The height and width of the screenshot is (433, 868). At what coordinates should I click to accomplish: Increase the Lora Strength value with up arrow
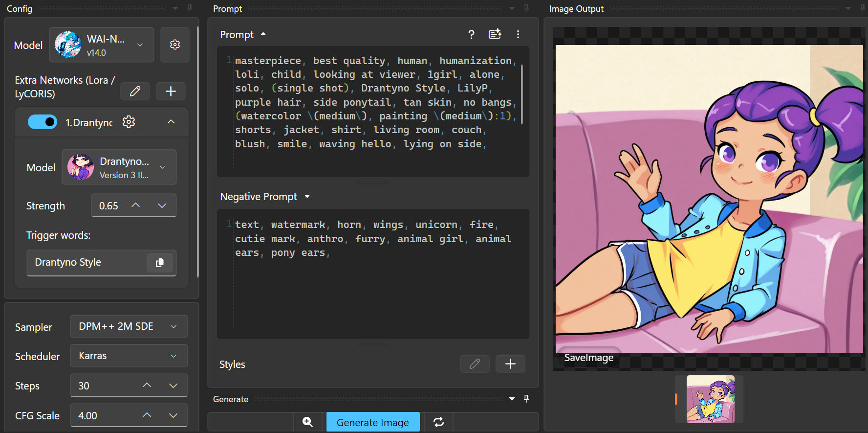(136, 205)
